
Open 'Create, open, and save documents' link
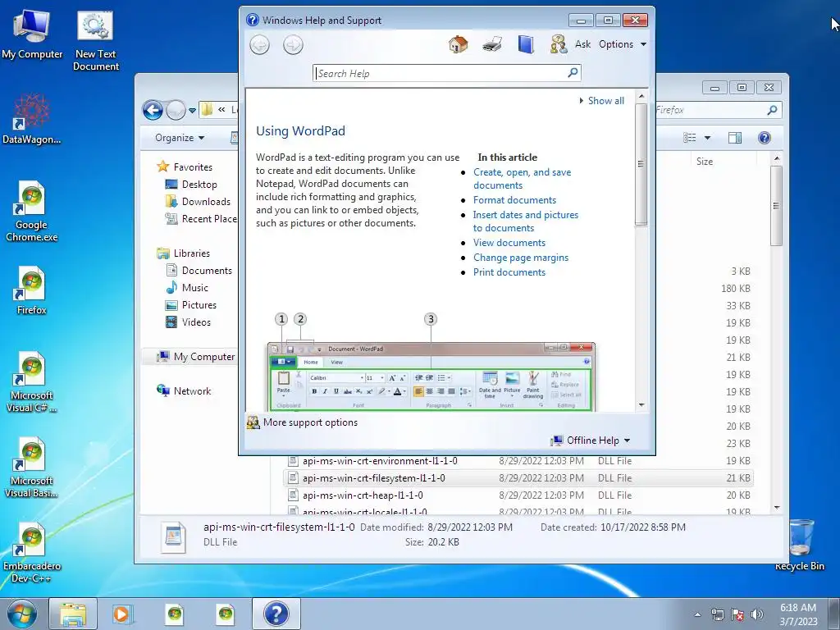pyautogui.click(x=522, y=178)
